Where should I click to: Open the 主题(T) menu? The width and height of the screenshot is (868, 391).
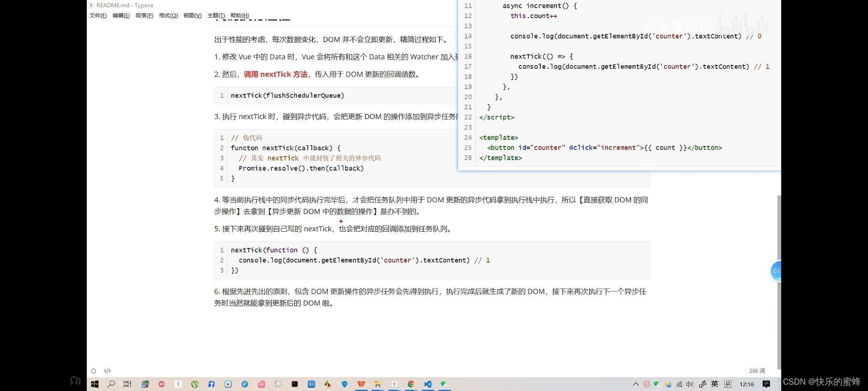coord(216,15)
